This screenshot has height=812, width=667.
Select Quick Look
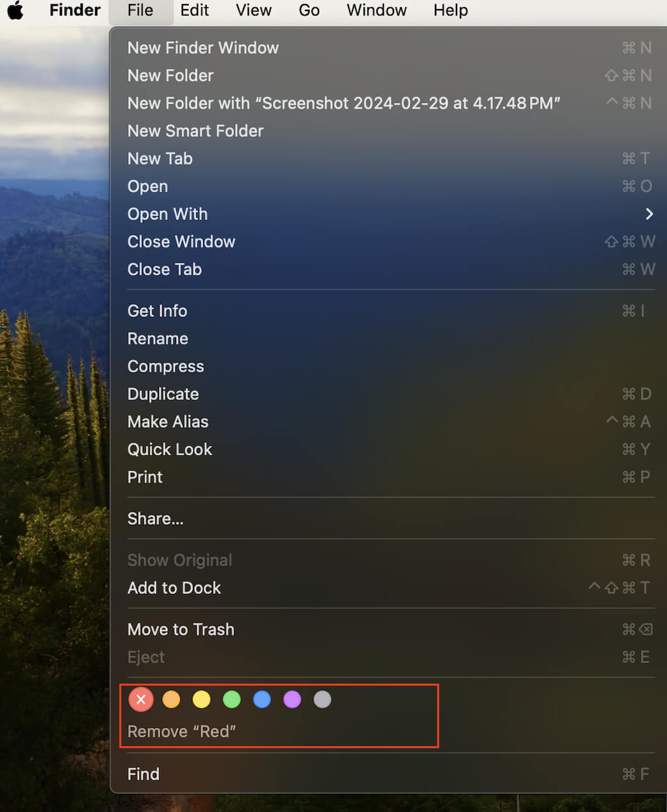point(389,449)
